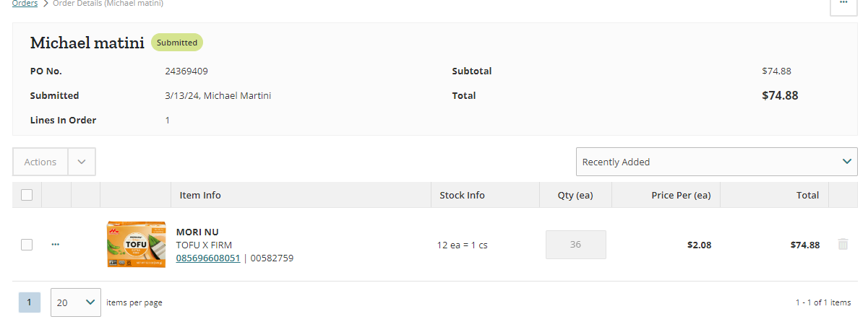The height and width of the screenshot is (327, 868).
Task: Change items per page from the 20 dropdown
Action: [76, 302]
